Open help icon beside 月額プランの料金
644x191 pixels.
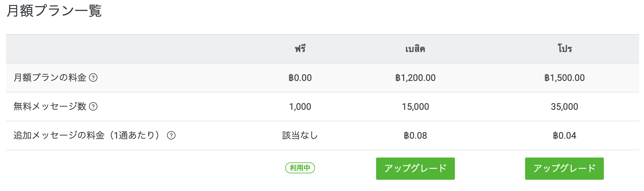[x=93, y=78]
